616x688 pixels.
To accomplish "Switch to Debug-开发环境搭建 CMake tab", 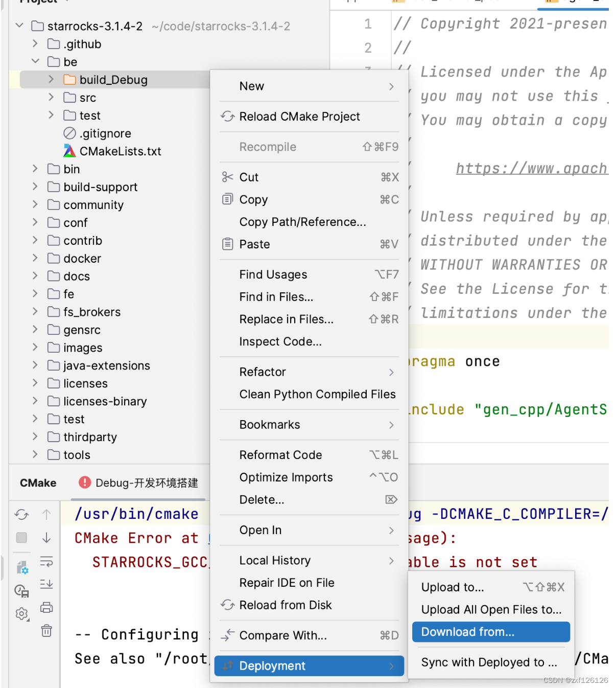I will [138, 483].
